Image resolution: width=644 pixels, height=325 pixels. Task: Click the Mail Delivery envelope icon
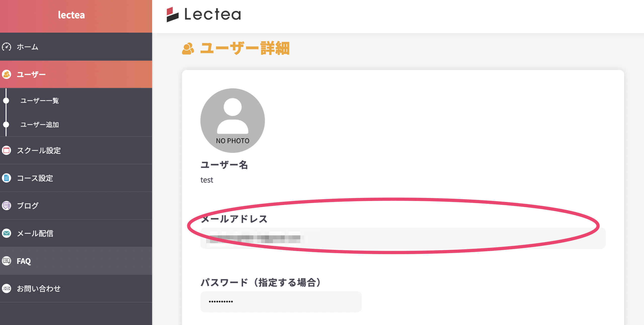[x=7, y=233]
